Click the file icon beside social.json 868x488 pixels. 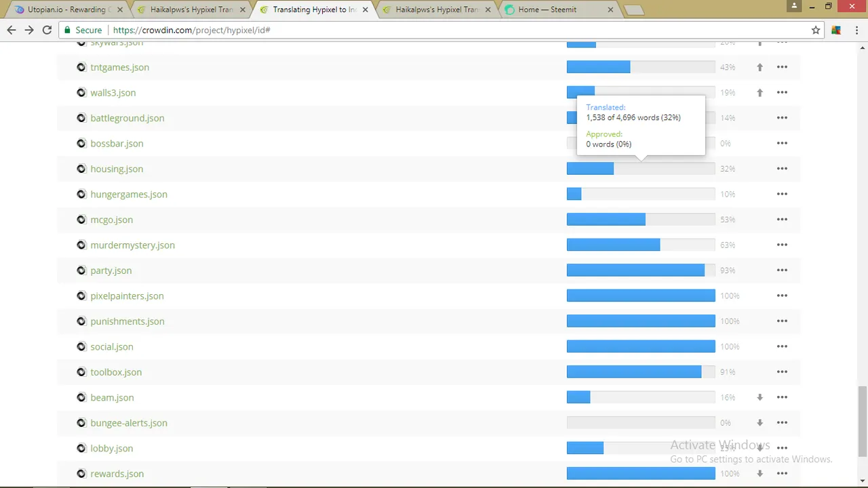[x=81, y=346]
